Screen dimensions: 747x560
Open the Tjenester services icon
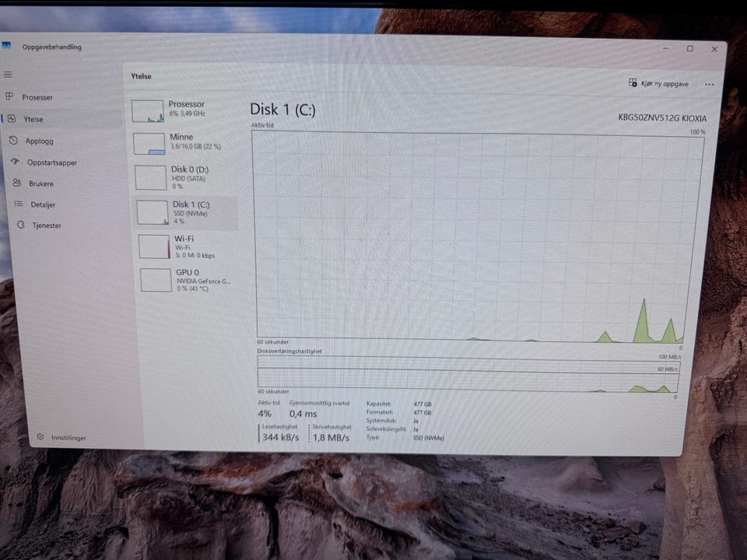[20, 225]
